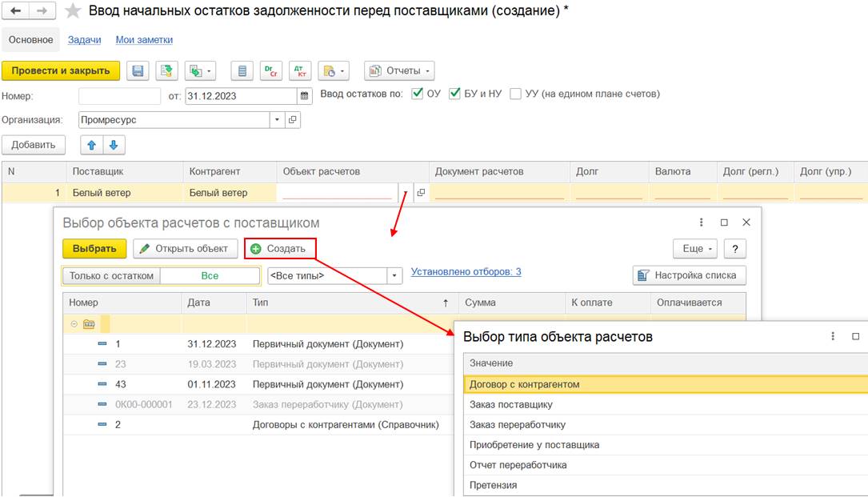Image resolution: width=868 pixels, height=497 pixels.
Task: Click the save (floppy disk) icon
Action: pos(138,70)
